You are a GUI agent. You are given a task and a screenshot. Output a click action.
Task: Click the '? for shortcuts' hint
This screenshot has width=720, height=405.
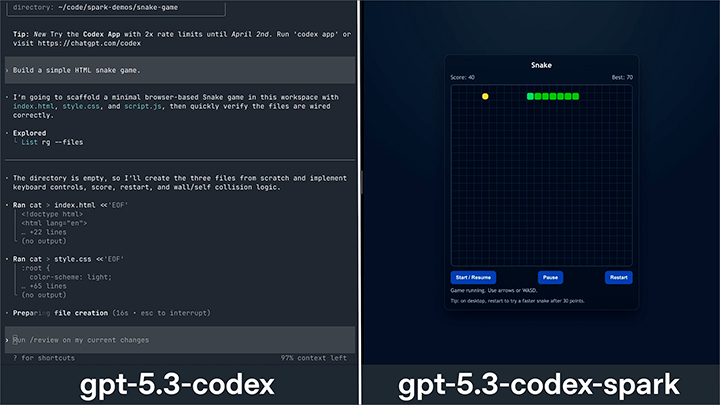pos(44,358)
